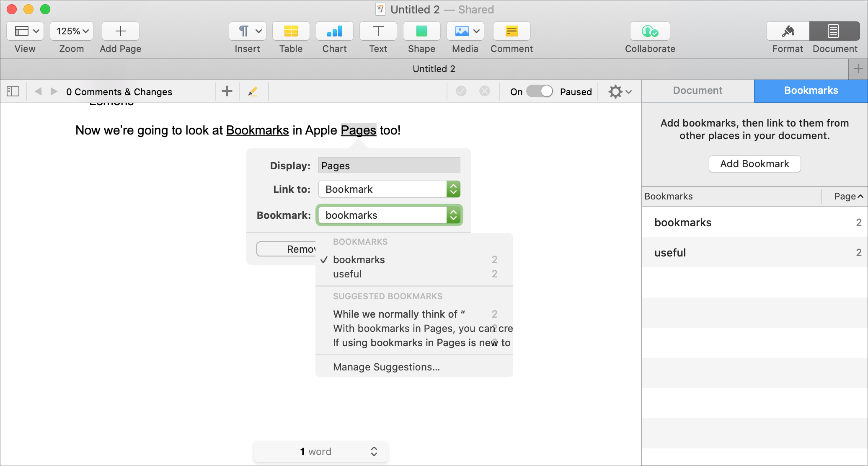Click the Text box toolbar icon

click(378, 31)
